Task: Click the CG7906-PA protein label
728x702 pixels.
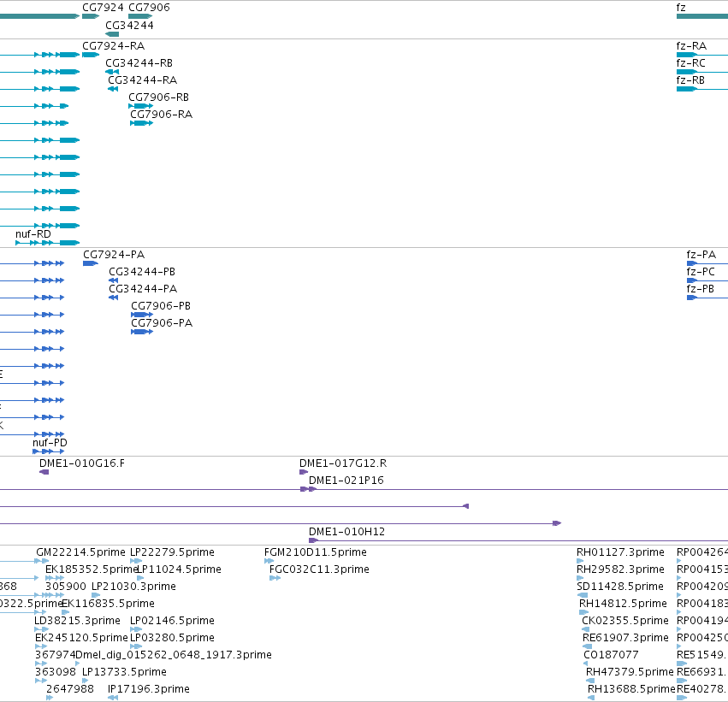Action: (x=162, y=323)
